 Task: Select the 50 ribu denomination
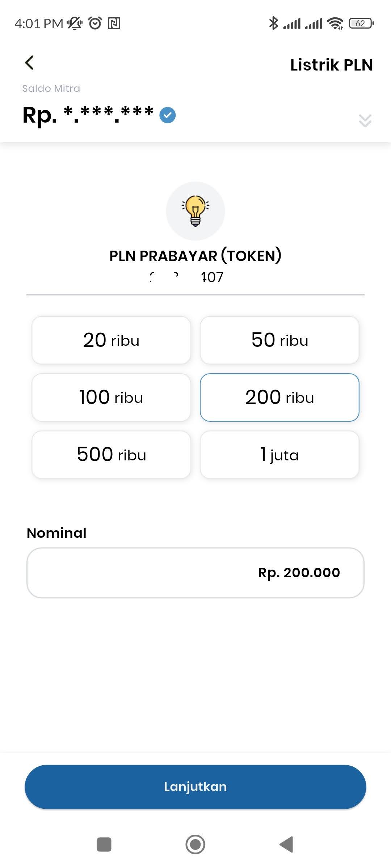point(279,340)
